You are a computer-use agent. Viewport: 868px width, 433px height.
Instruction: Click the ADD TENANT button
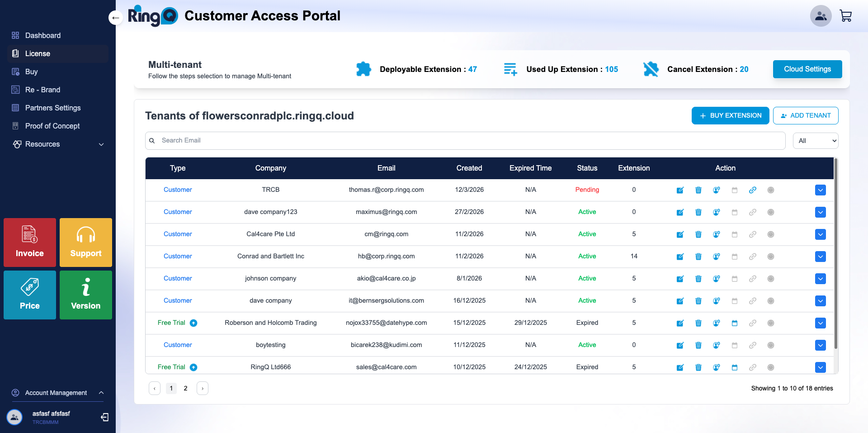click(x=806, y=115)
